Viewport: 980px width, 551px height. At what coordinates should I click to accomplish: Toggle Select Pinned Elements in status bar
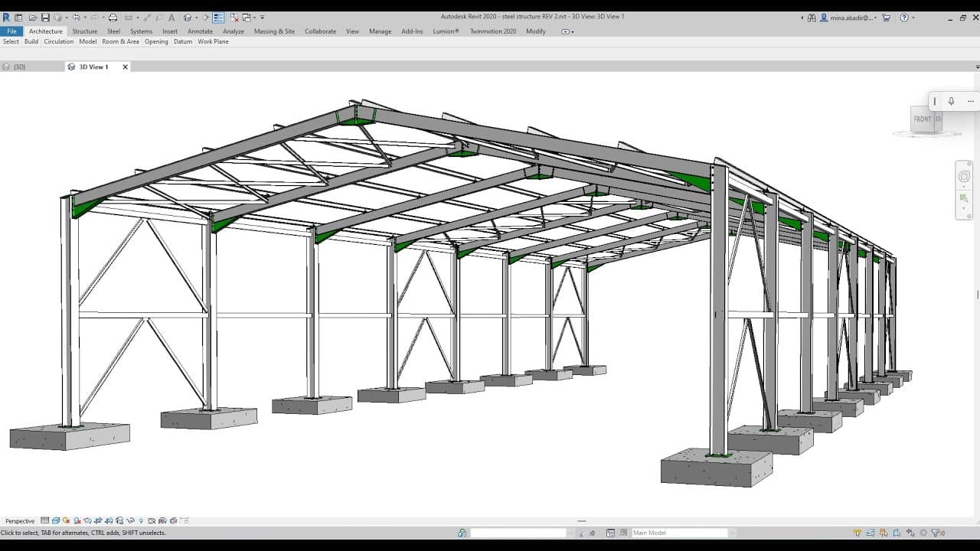tap(884, 533)
